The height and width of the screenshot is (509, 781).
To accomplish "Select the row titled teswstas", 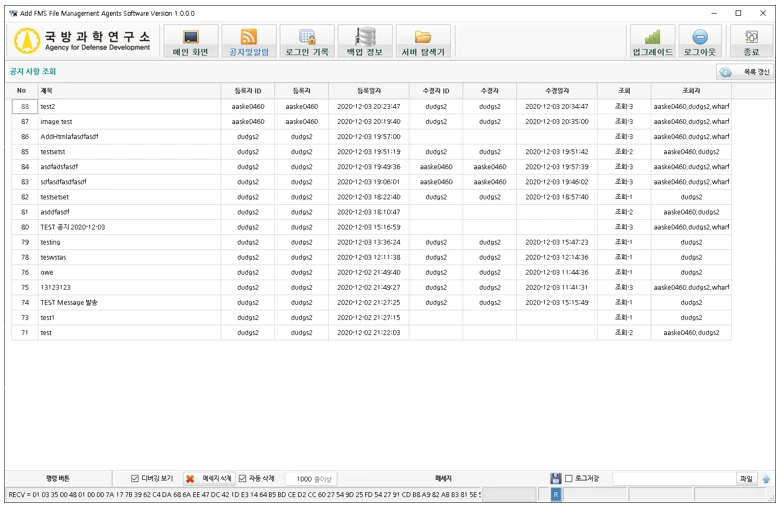I will 371,257.
